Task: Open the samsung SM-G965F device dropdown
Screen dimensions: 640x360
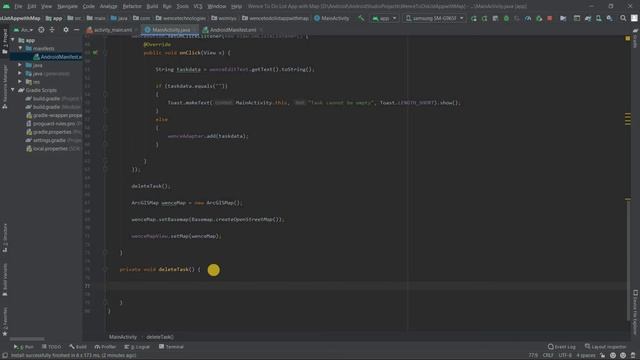Action: (x=434, y=18)
